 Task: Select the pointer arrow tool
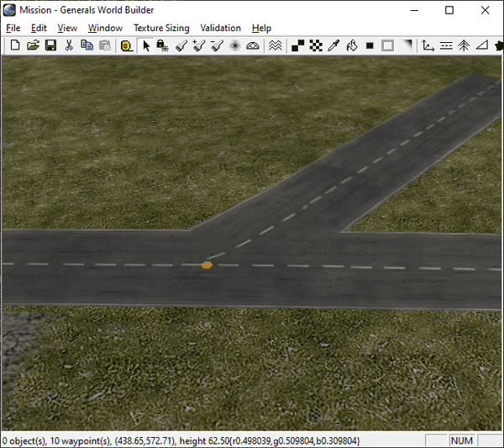click(146, 45)
